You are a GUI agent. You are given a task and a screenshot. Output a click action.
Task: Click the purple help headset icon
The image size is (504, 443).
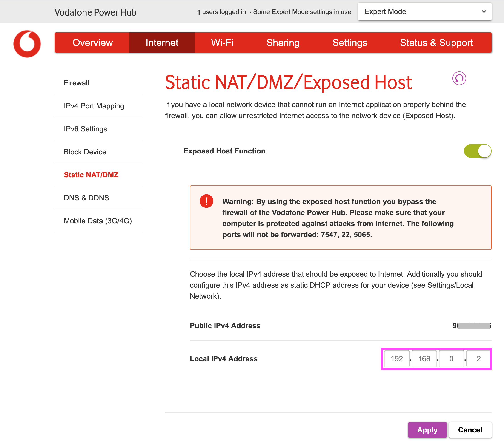point(459,78)
